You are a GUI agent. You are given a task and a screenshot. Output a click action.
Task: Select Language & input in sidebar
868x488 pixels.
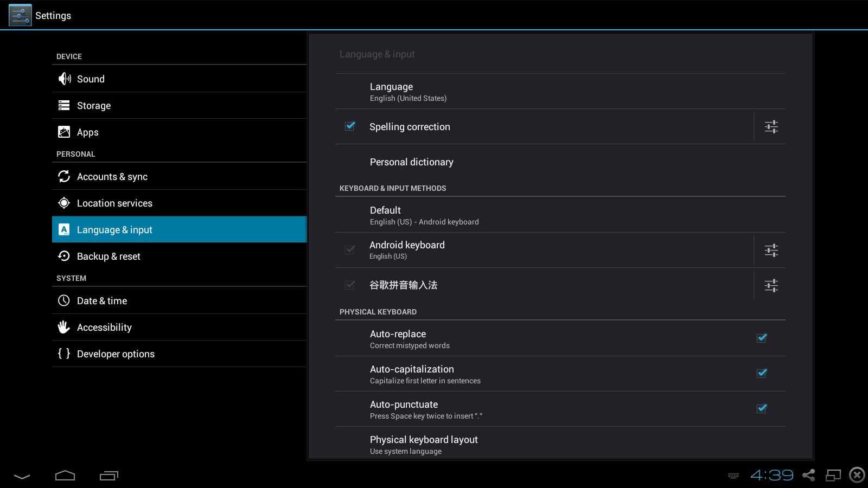[180, 229]
